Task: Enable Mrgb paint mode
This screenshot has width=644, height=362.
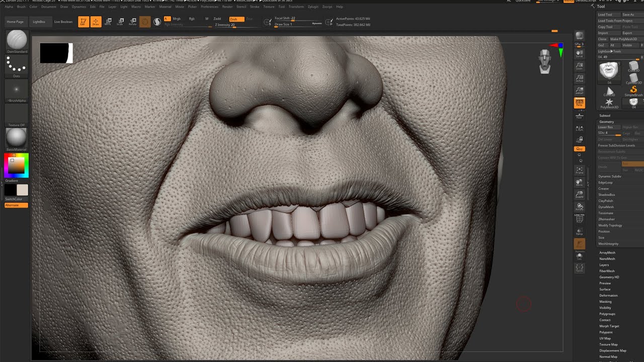Action: coord(177,19)
